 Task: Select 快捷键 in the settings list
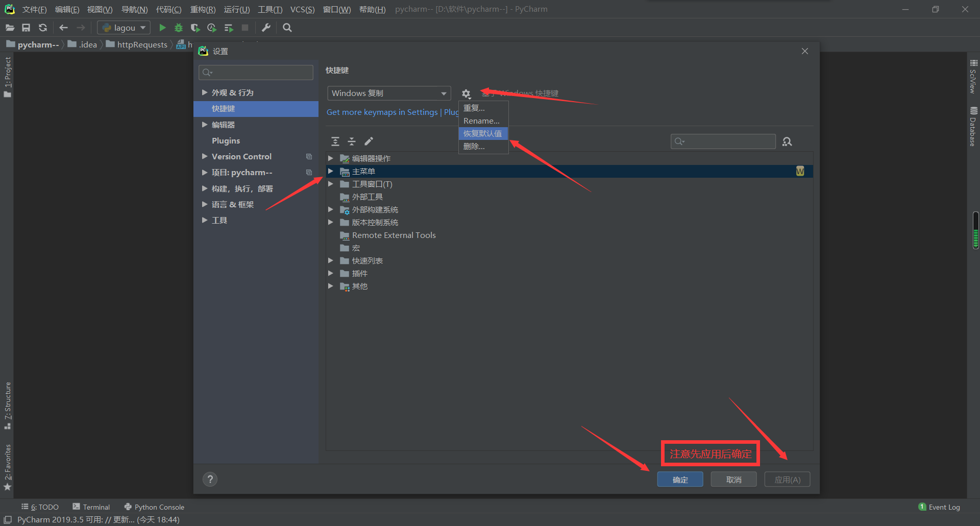pyautogui.click(x=256, y=109)
